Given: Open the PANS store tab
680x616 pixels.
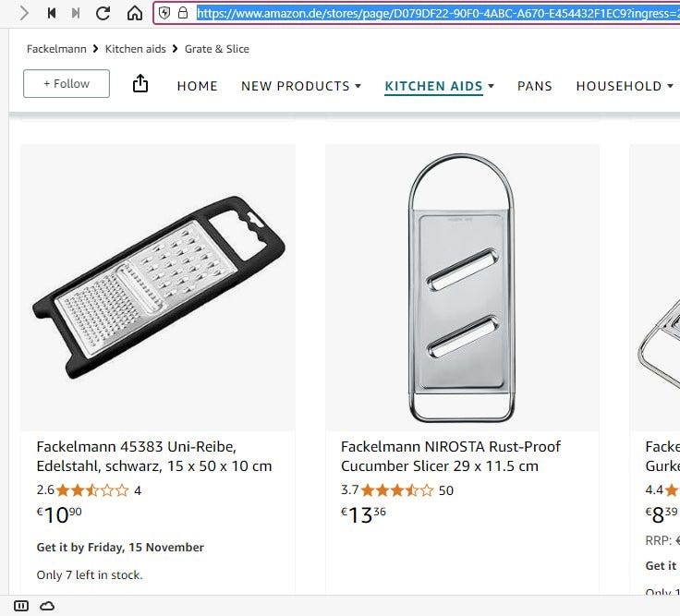Looking at the screenshot, I should pyautogui.click(x=535, y=86).
